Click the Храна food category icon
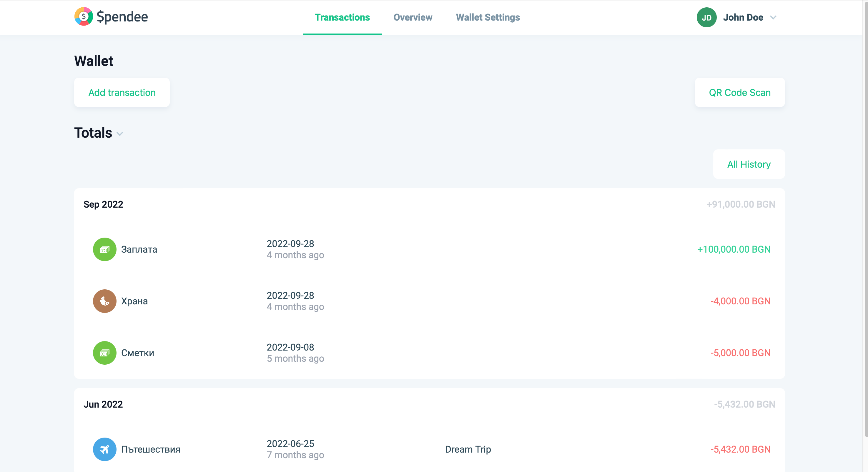 click(104, 301)
